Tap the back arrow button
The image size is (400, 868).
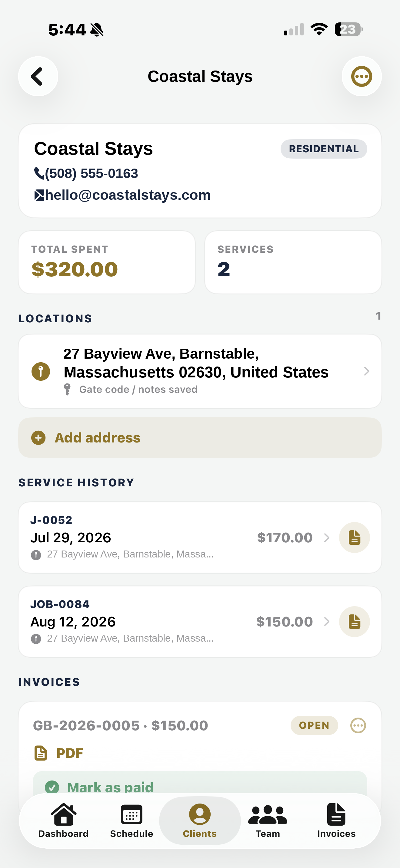(x=38, y=77)
